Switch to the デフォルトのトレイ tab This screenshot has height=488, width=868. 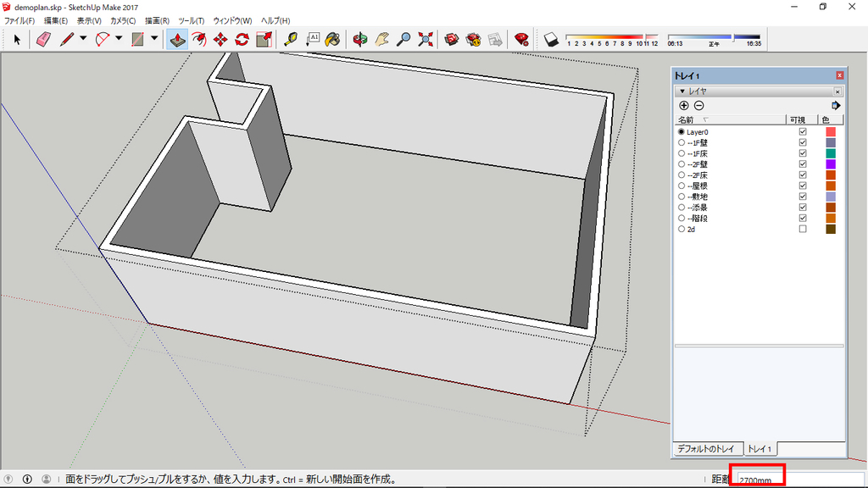pyautogui.click(x=706, y=449)
